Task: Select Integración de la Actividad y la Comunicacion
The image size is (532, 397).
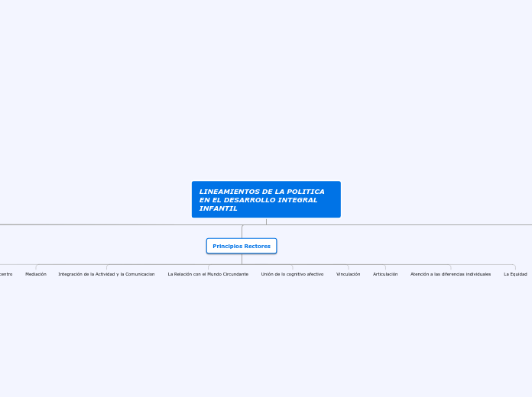Action: (106, 274)
